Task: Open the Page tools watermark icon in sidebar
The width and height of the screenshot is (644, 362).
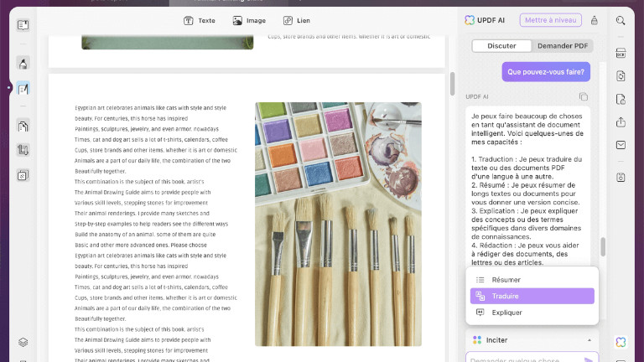Action: (x=23, y=175)
